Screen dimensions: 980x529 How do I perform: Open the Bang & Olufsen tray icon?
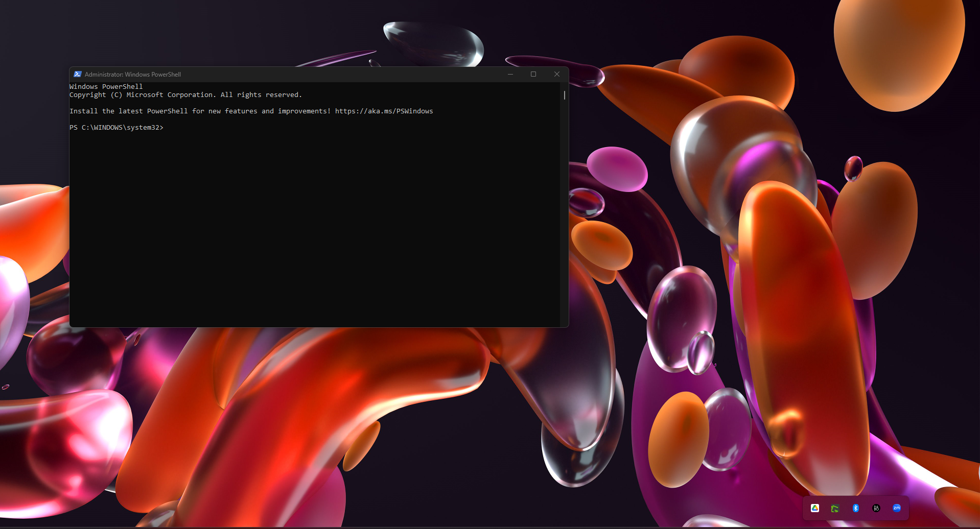click(x=876, y=508)
